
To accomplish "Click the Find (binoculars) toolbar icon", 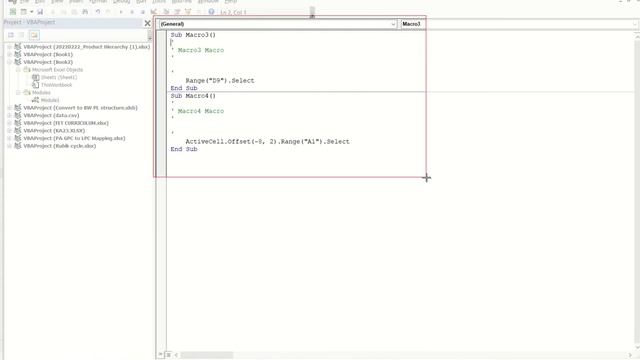I will click(85, 12).
